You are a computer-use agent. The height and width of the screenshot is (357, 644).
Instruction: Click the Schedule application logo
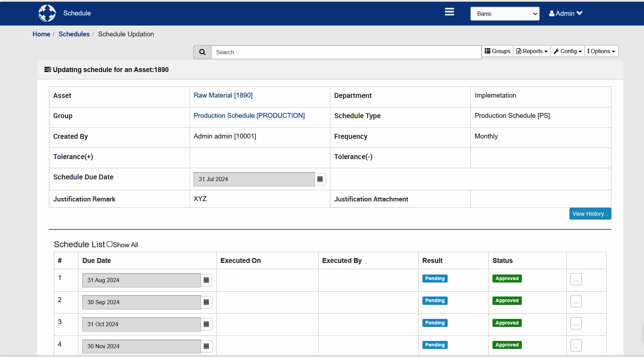[x=47, y=13]
